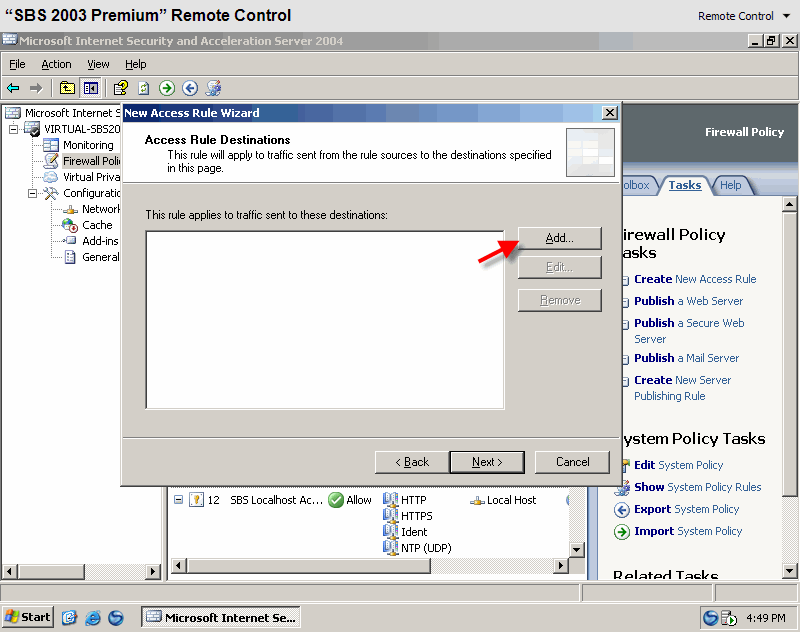Click the VIRTUAL-SBS server icon
This screenshot has height=632, width=800.
[32, 129]
